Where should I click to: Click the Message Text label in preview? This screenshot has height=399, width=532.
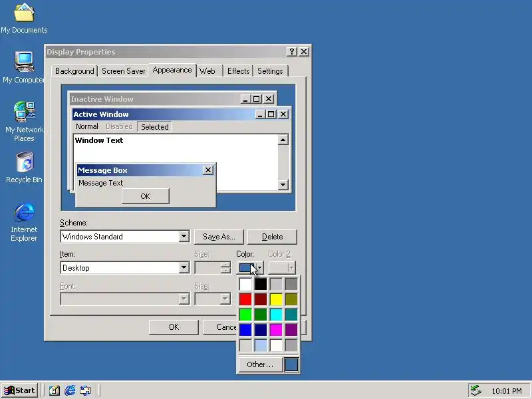(x=101, y=183)
